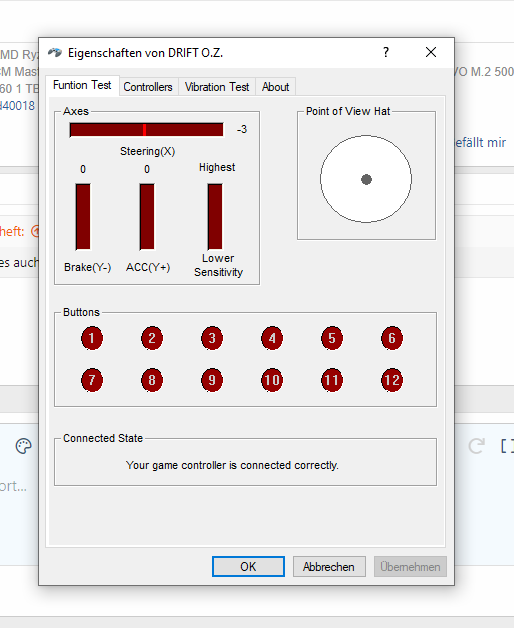514x628 pixels.
Task: Click the game controller title bar icon
Action: (55, 52)
